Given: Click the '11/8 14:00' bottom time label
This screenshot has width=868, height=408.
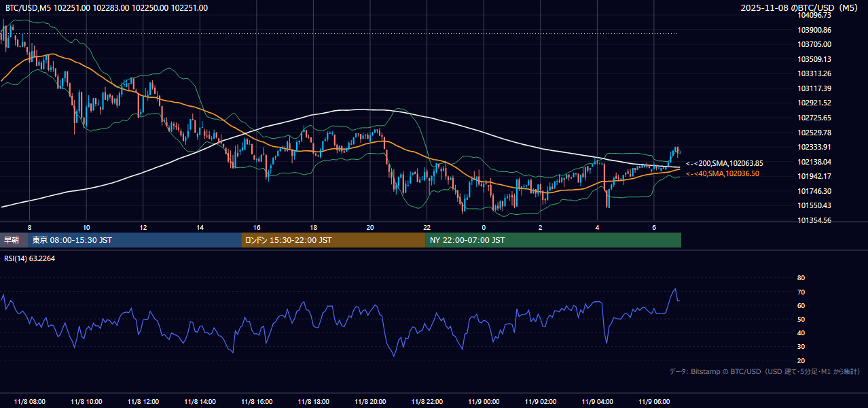Looking at the screenshot, I should coord(200,401).
